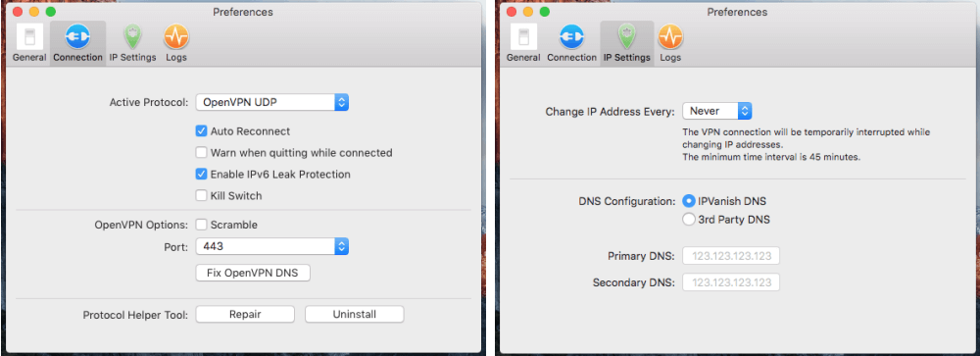Click the Fix OpenVPN DNS button

[x=253, y=273]
